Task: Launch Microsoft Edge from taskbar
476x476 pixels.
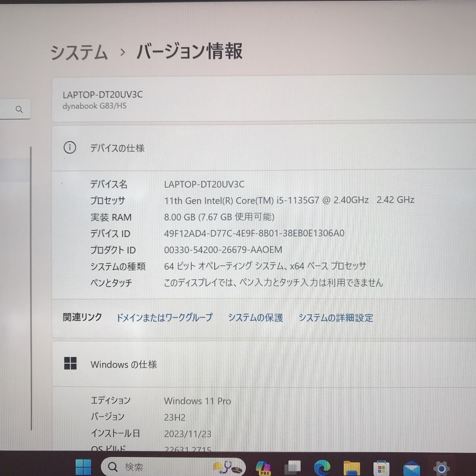Action: tap(322, 467)
